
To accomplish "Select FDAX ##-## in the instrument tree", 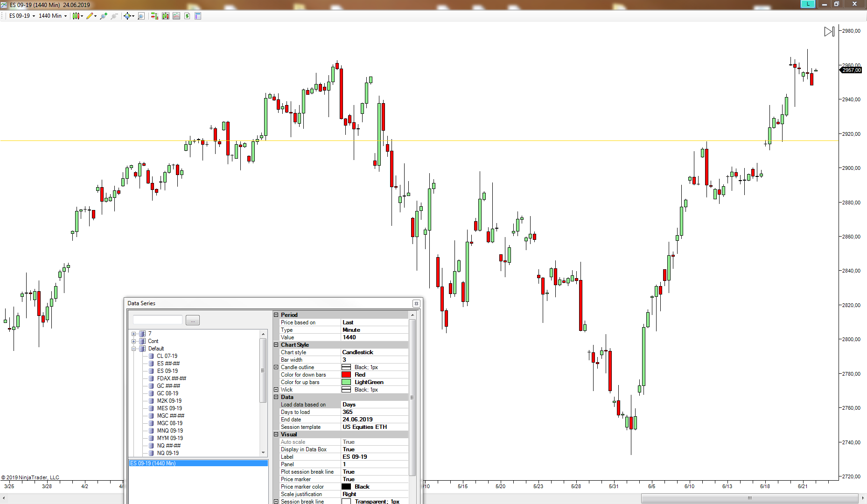I will [x=172, y=378].
